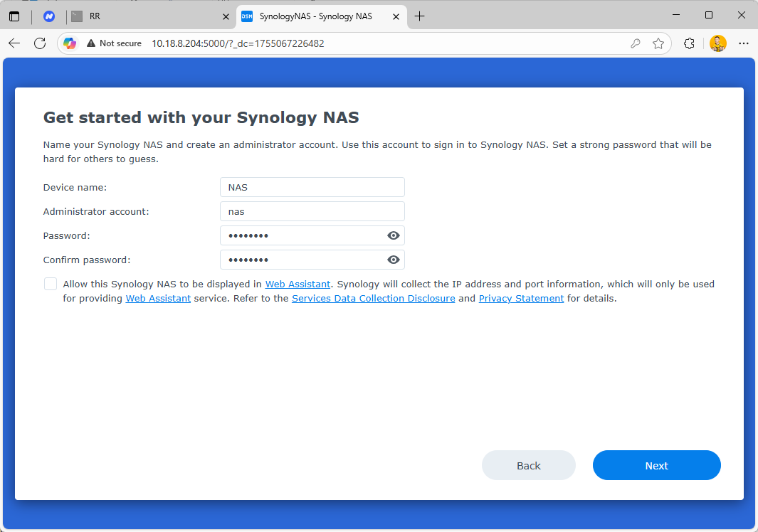Viewport: 758px width, 532px height.
Task: Open the Privacy Statement link
Action: (521, 298)
